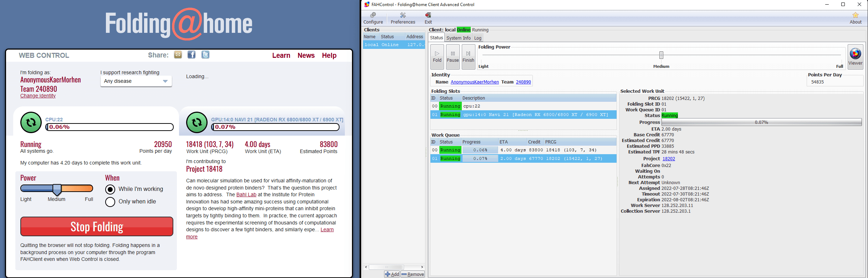Screen dimensions: 868x278
Task: Sort Work Queue by ETA header
Action: pyautogui.click(x=512, y=142)
